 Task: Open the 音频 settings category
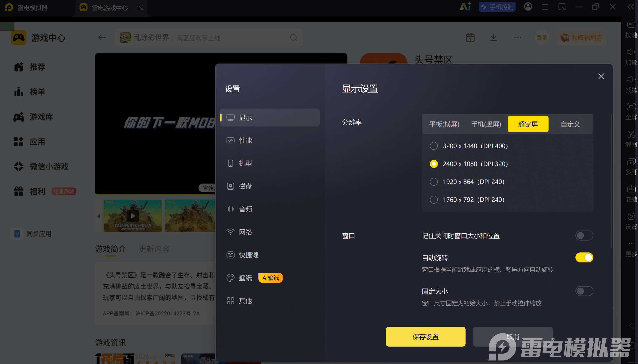pyautogui.click(x=270, y=209)
